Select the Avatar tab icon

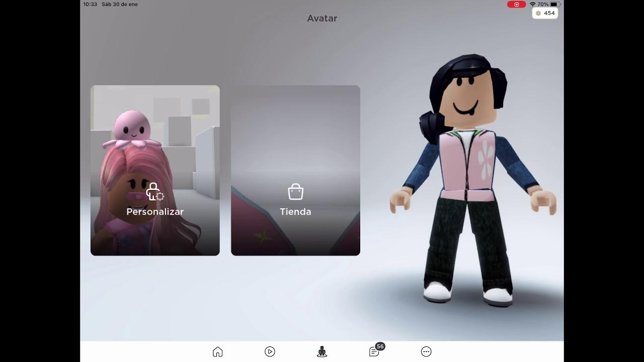[322, 351]
